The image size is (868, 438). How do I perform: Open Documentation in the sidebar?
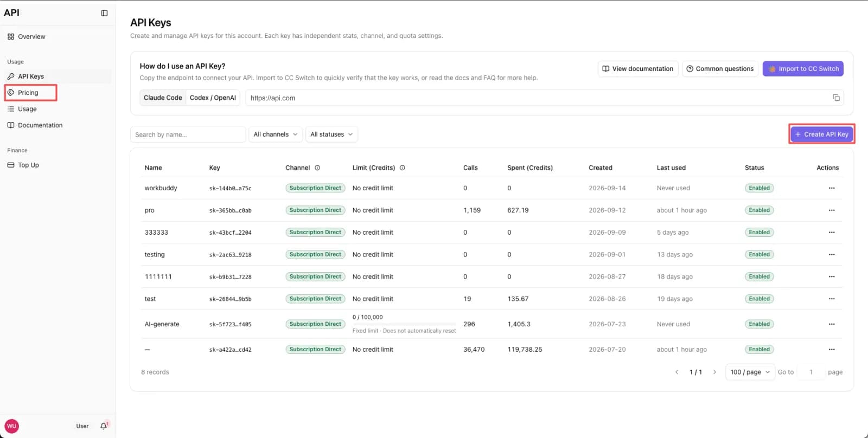(x=58, y=125)
